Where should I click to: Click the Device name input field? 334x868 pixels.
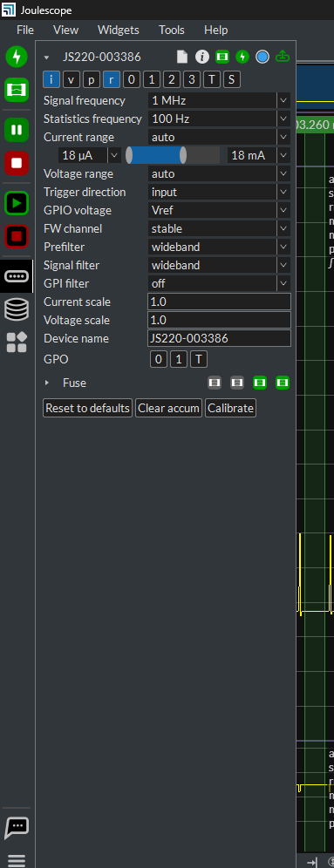click(220, 338)
